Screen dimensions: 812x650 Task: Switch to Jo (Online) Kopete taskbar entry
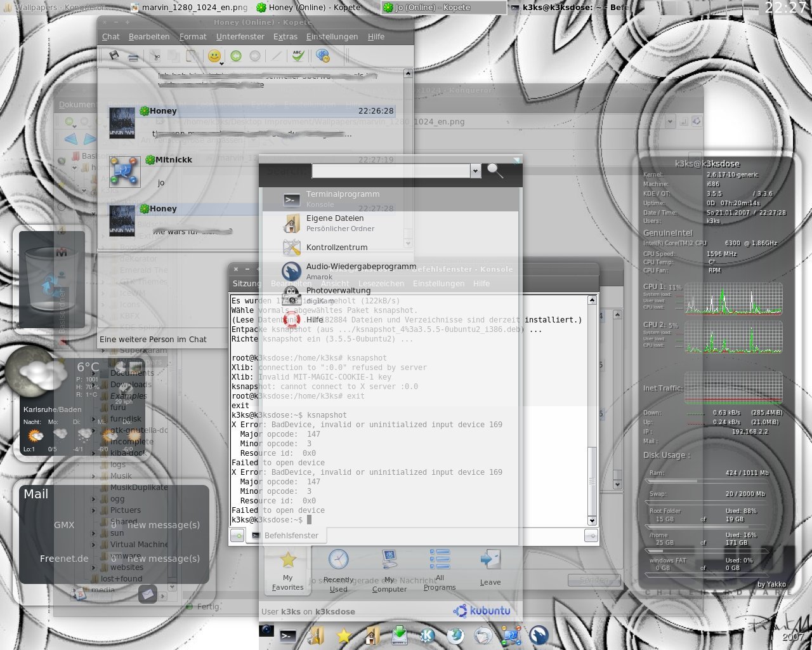pos(443,8)
